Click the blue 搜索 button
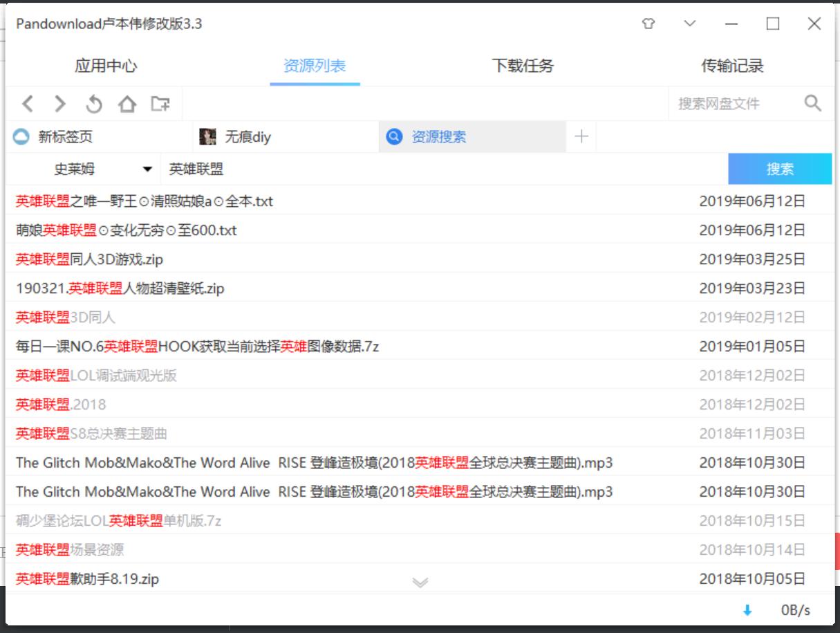 click(x=780, y=169)
